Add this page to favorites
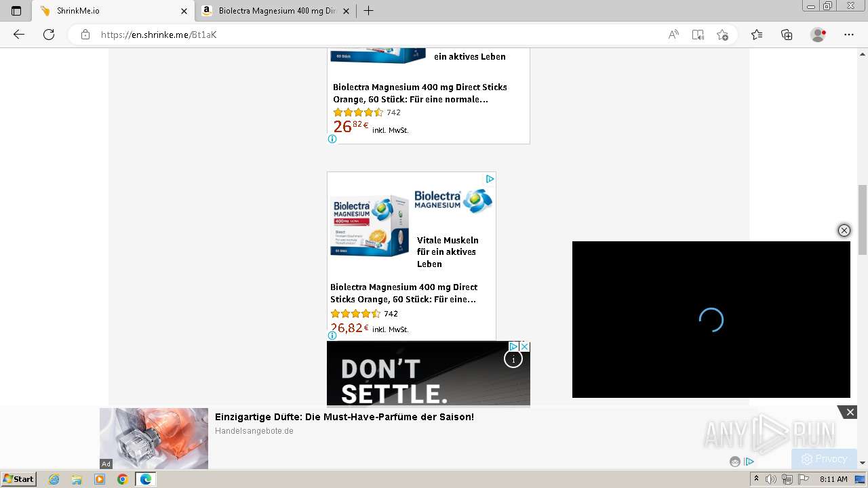This screenshot has height=488, width=868. click(722, 35)
